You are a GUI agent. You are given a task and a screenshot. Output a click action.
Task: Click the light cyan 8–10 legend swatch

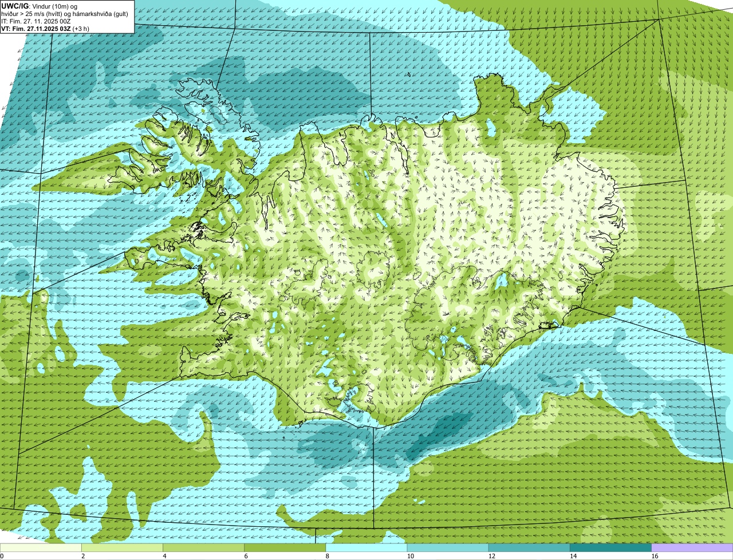[x=366, y=548]
